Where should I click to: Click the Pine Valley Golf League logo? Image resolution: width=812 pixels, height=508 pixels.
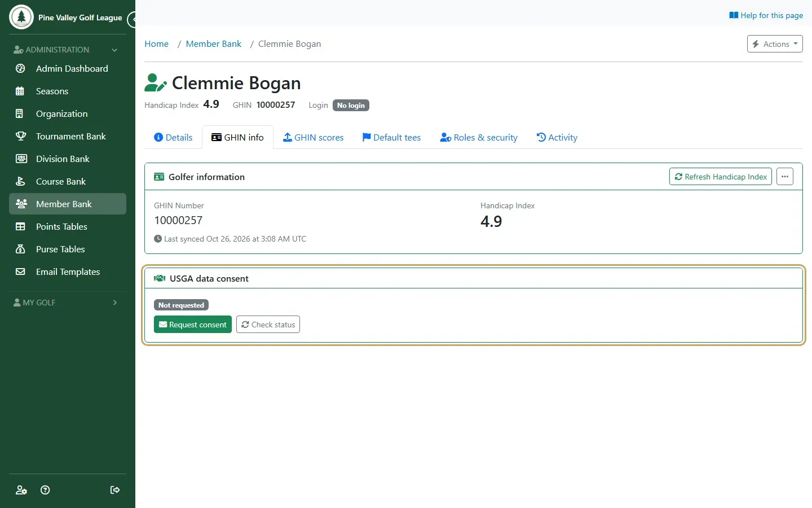click(x=21, y=17)
